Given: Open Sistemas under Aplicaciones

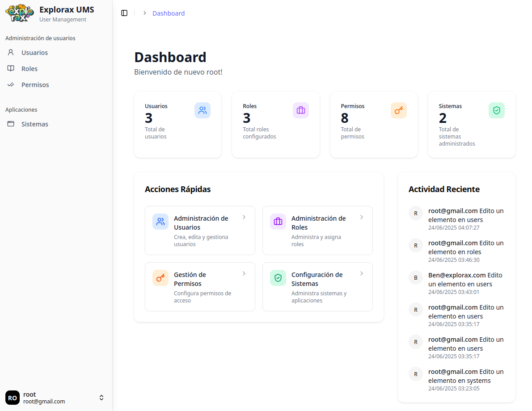Looking at the screenshot, I should coord(34,124).
